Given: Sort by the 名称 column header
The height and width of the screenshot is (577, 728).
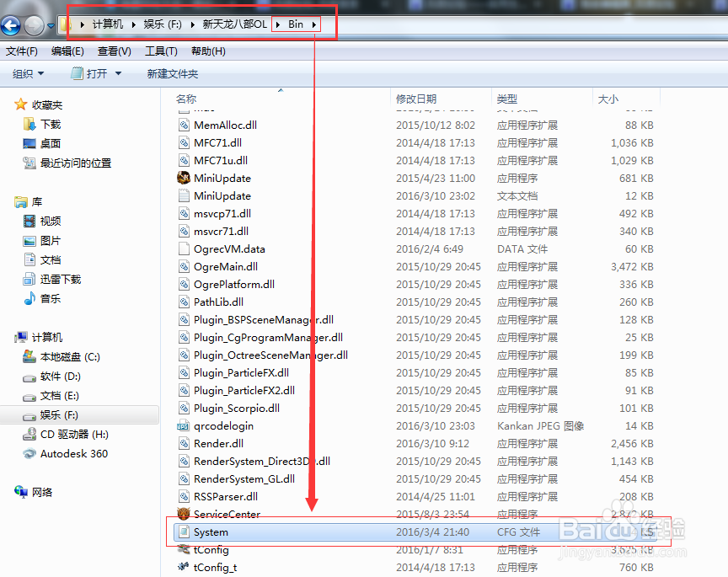Looking at the screenshot, I should (x=186, y=99).
